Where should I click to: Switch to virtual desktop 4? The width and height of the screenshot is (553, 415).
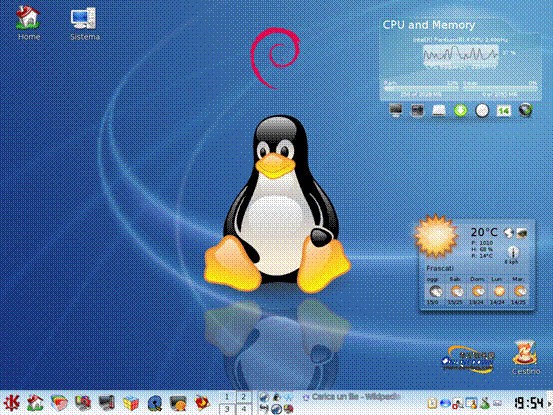244,409
